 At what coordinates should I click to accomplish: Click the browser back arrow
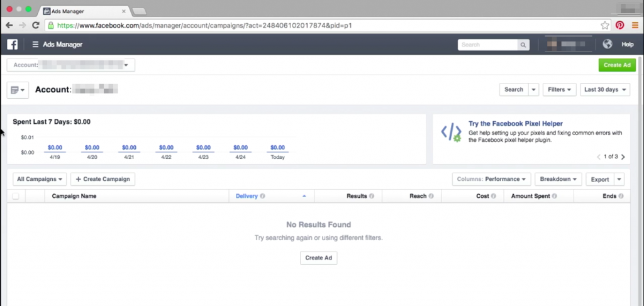pos(9,25)
